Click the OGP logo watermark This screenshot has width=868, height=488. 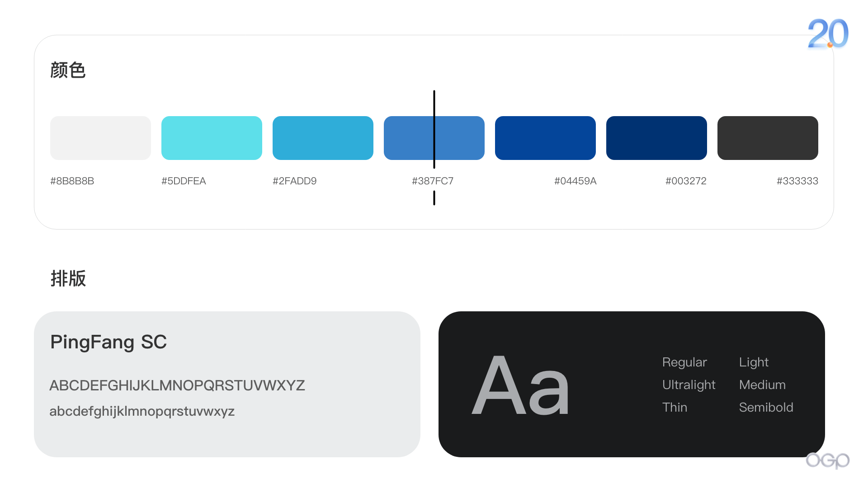coord(827,460)
